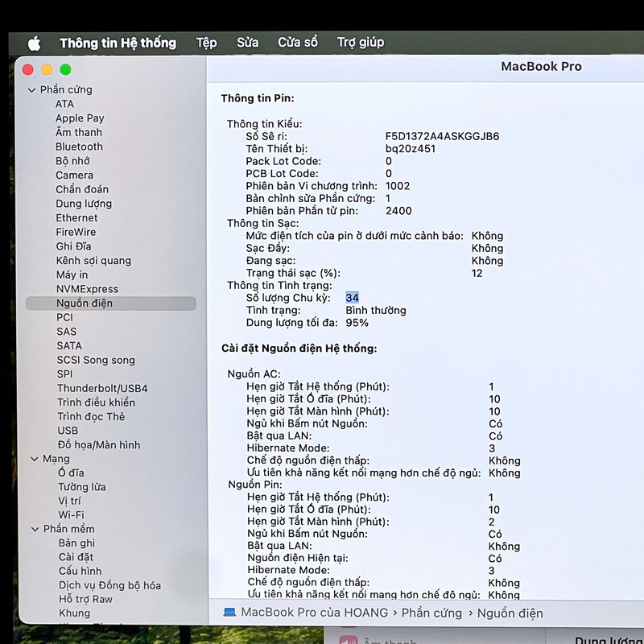Click the Cài đặt Nguồn điện Hệ thống heading

pos(299,349)
